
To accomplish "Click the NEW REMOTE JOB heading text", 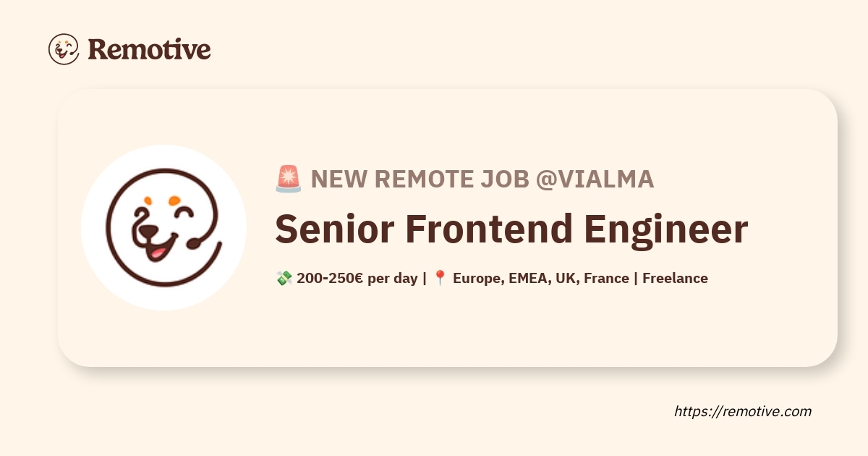I will coord(420,179).
